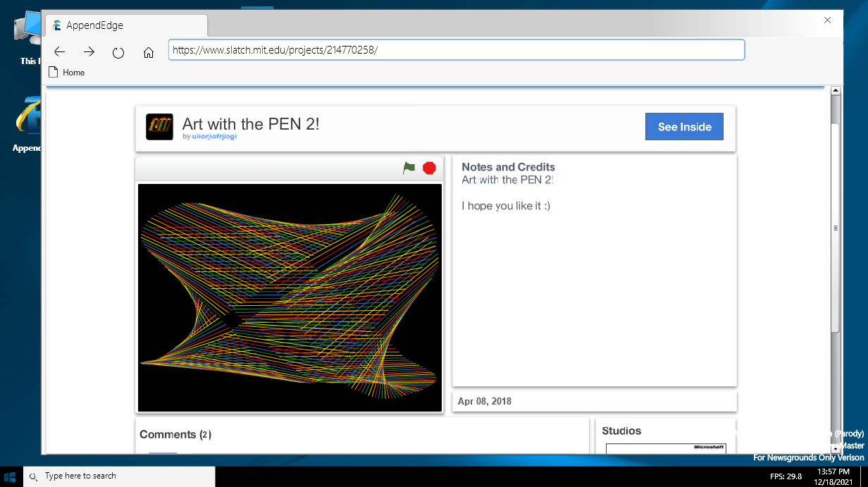This screenshot has height=487, width=868.
Task: Click the taskbar search box
Action: (x=119, y=476)
